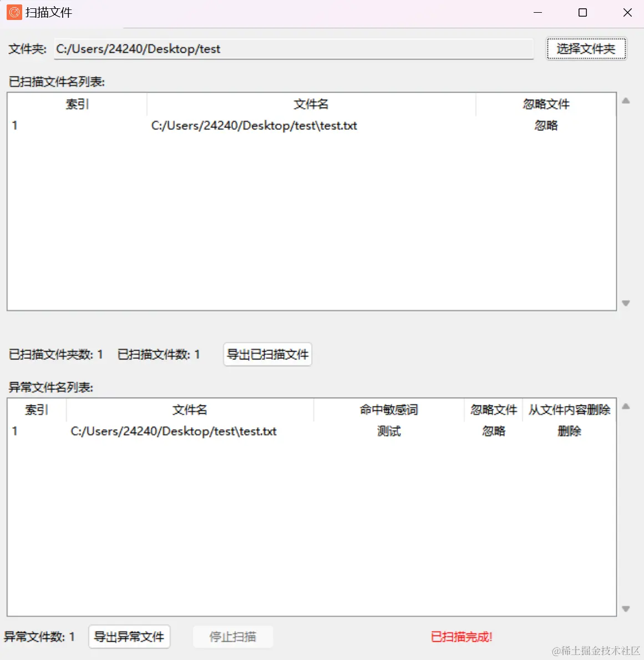The height and width of the screenshot is (660, 644).
Task: Select the test.txt path in the scanned files list
Action: click(x=254, y=125)
